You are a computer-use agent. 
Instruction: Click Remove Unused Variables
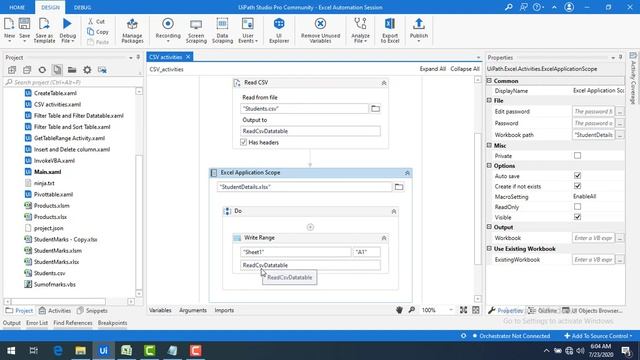tap(320, 30)
